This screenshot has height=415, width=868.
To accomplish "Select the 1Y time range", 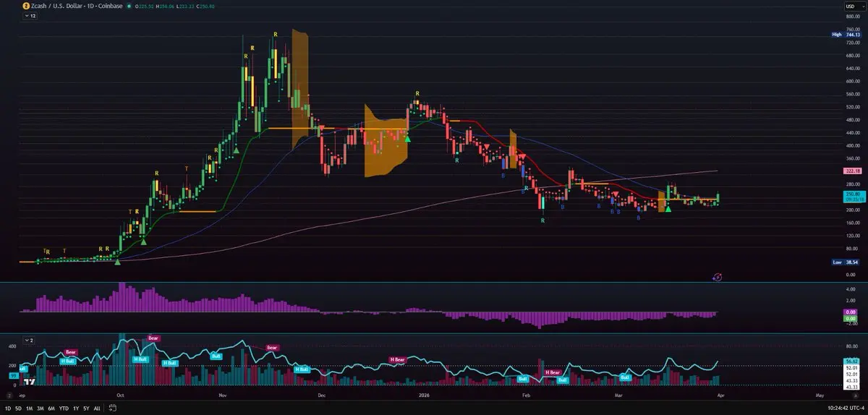I will (76, 408).
